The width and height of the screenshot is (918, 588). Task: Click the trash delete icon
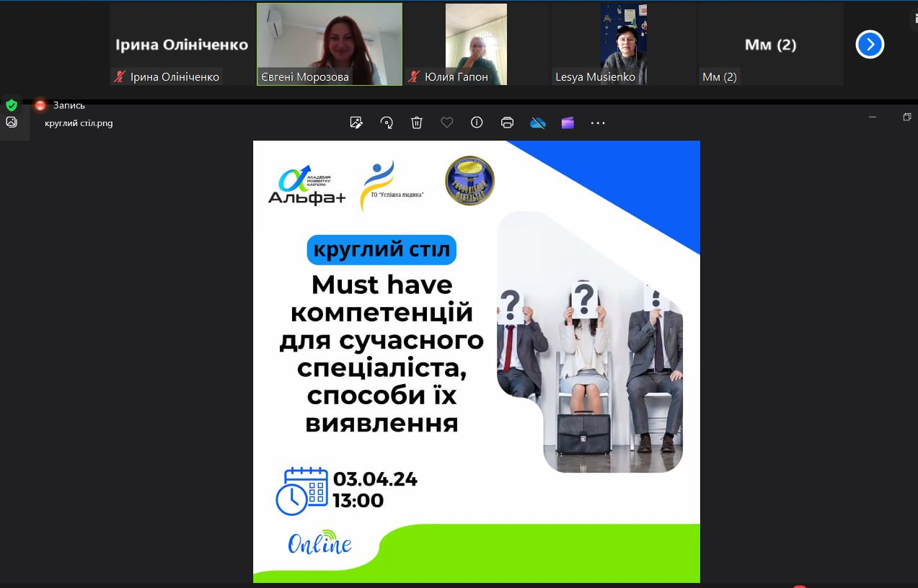pos(417,122)
